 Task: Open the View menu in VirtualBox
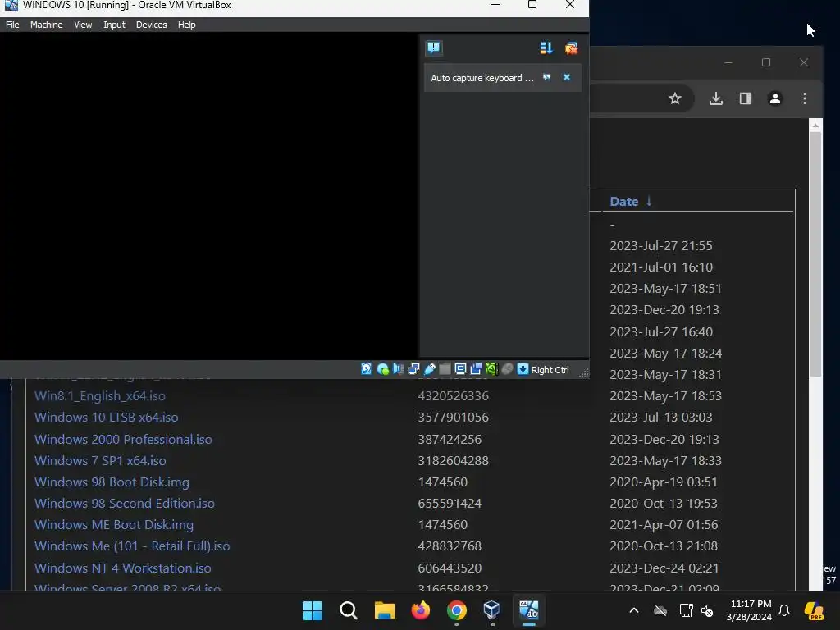(83, 25)
